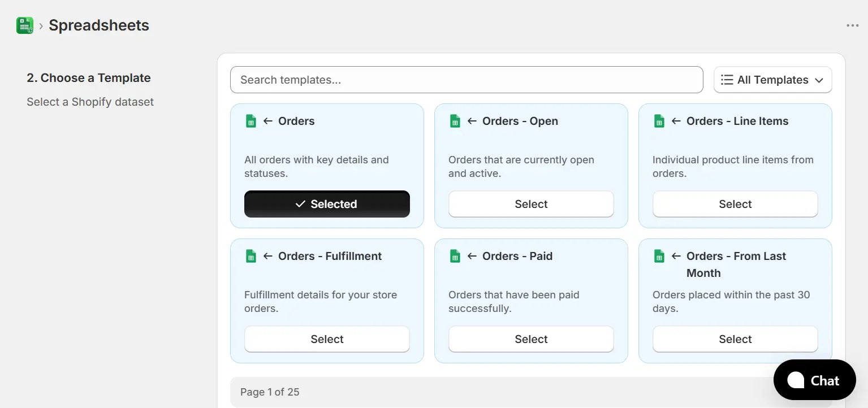This screenshot has height=408, width=868.
Task: Click the left arrow icon beside Orders - Line Items
Action: (676, 121)
